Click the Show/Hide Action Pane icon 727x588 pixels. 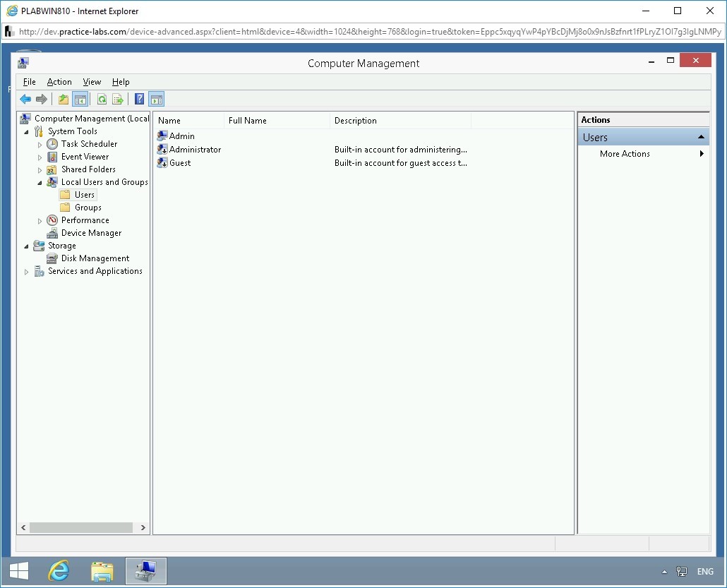[x=156, y=99]
